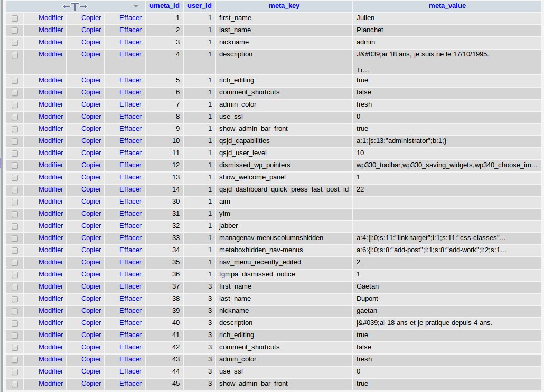This screenshot has height=392, width=544.
Task: Check the checkbox for the first_name Julien row
Action: click(x=15, y=18)
